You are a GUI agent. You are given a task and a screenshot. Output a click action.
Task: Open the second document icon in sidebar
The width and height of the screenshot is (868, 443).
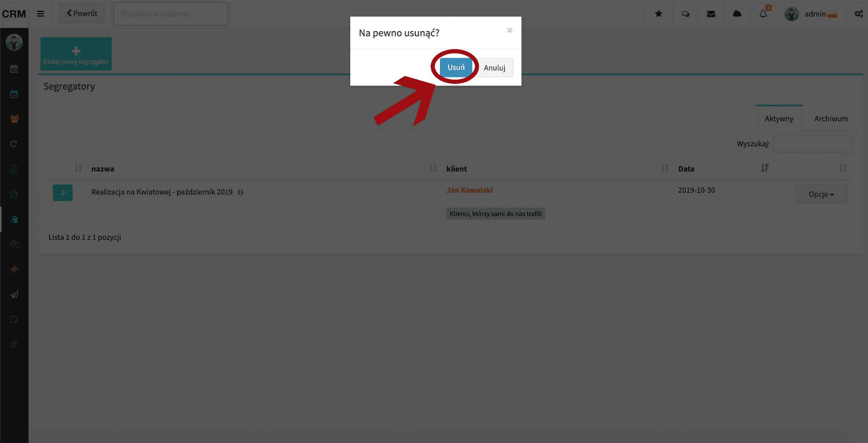click(14, 194)
